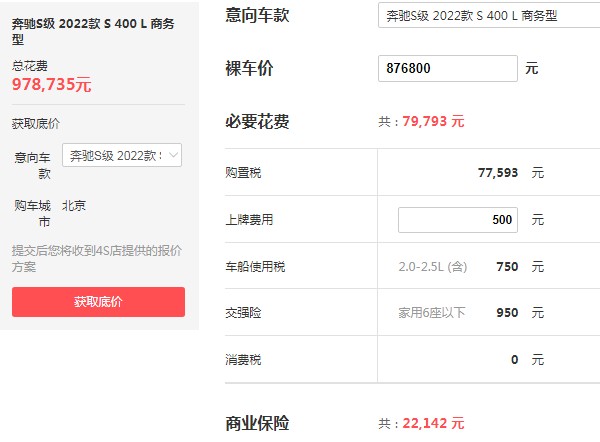Image resolution: width=600 pixels, height=442 pixels.
Task: Click the 交强险 row label
Action: (242, 313)
